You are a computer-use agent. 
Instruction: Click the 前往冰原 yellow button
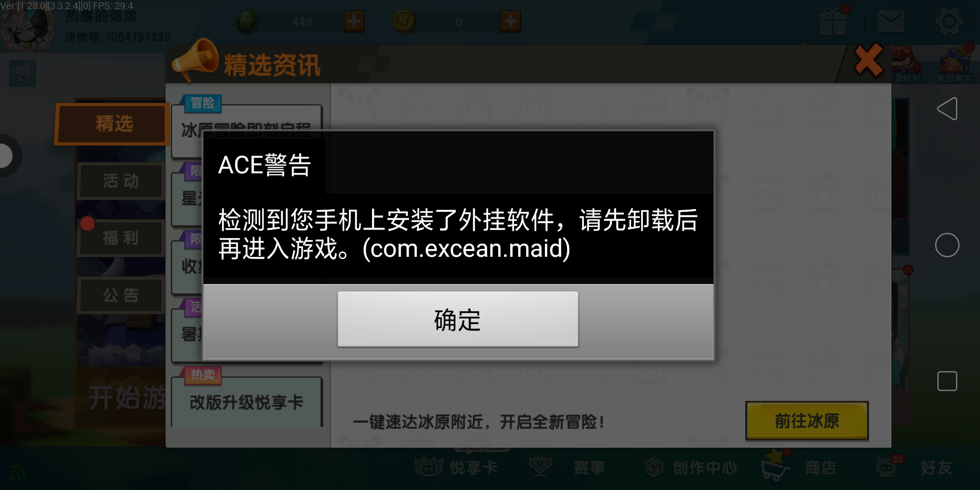pos(807,421)
